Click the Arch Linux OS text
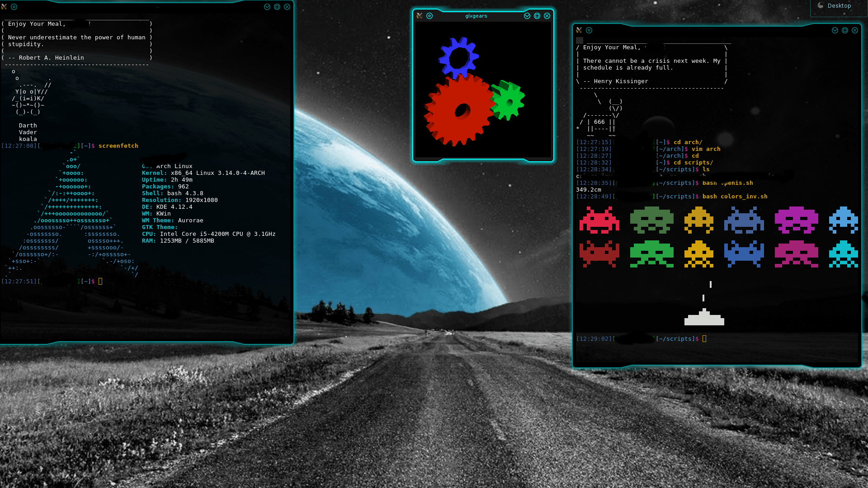The image size is (868, 488). 175,166
